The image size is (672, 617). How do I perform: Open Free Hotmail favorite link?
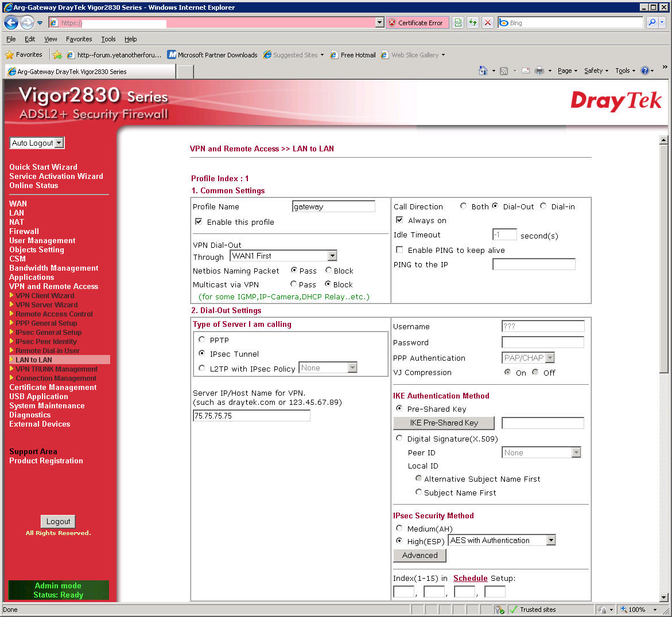click(353, 55)
